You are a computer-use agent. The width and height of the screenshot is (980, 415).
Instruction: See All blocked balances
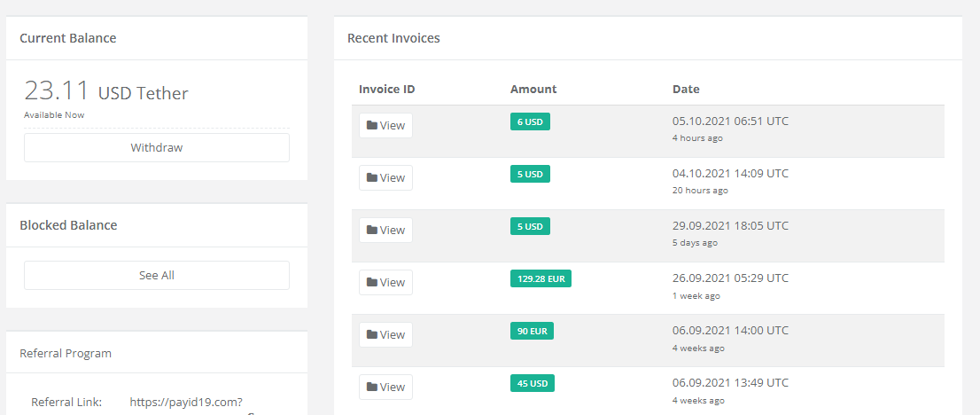(x=157, y=276)
